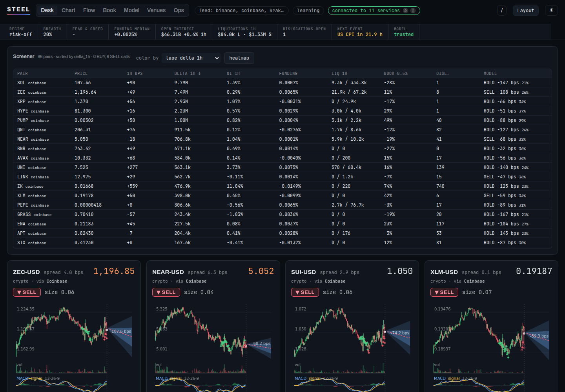
Task: Click the SELL button on the ZEC-USD card
Action: pyautogui.click(x=27, y=292)
